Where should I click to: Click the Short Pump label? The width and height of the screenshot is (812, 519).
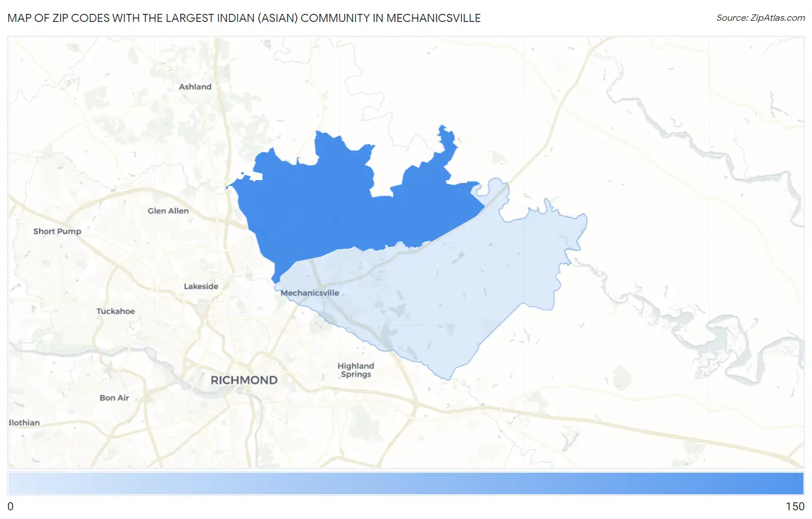click(57, 231)
